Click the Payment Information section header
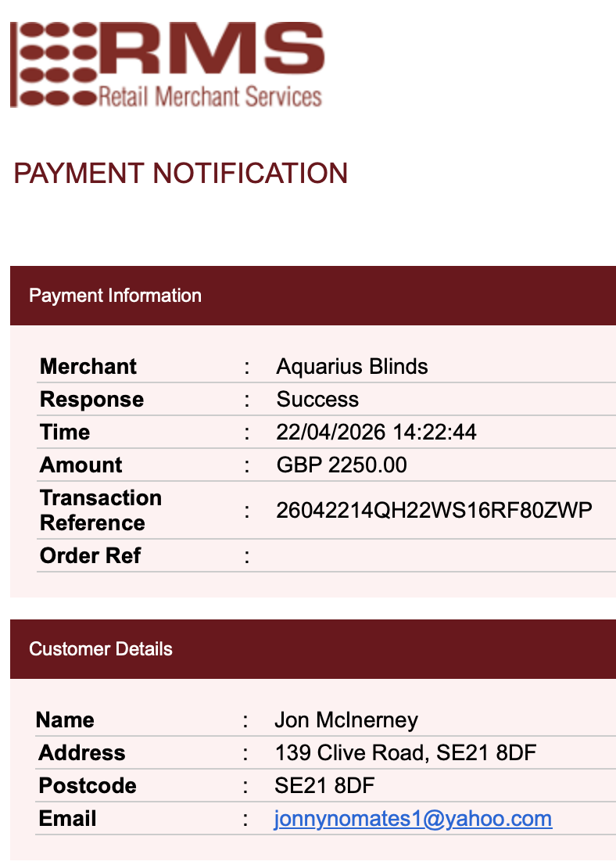Viewport: 616px width, 865px height. coord(313,296)
